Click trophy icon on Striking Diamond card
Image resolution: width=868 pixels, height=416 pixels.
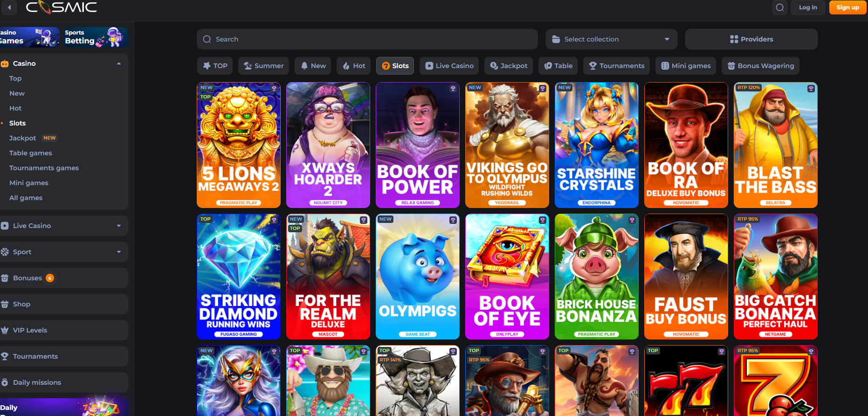(x=274, y=220)
